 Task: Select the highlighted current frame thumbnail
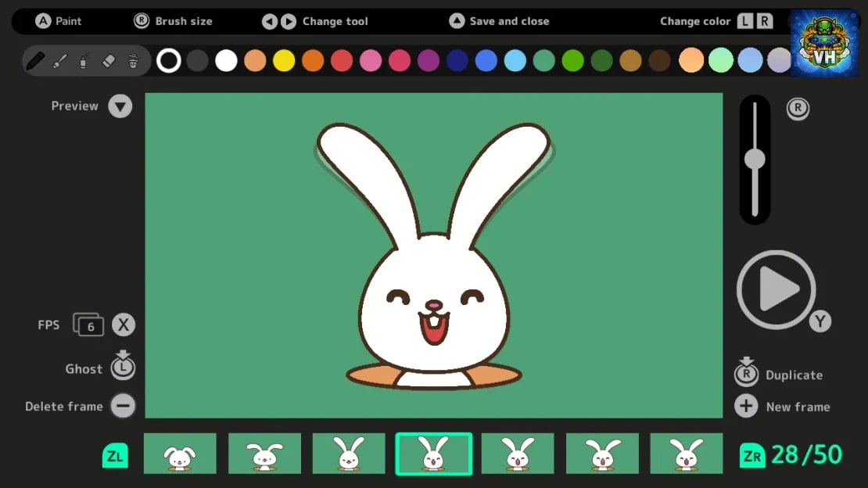[x=434, y=454]
